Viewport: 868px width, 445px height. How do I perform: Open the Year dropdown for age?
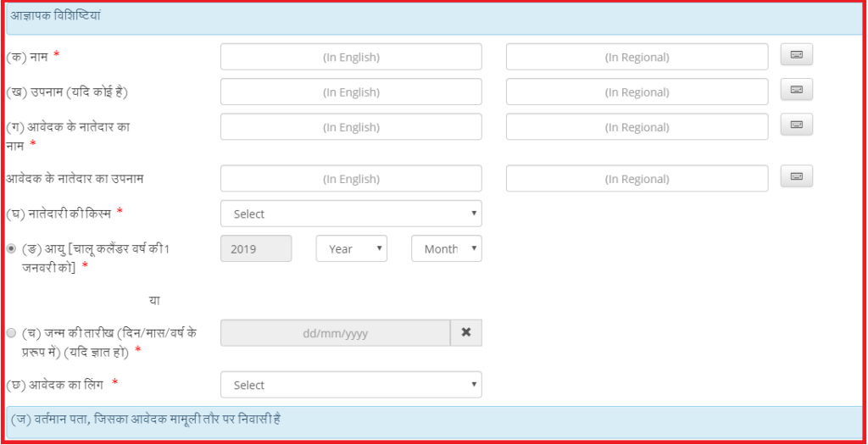(x=352, y=248)
